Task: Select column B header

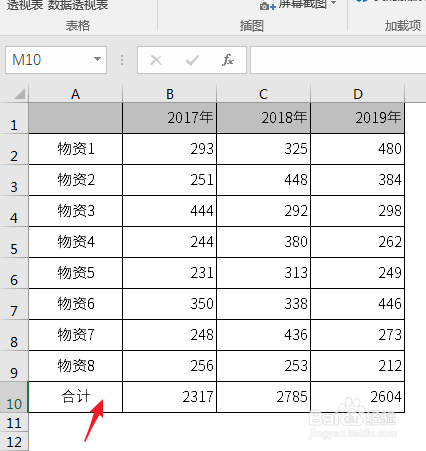Action: 170,94
